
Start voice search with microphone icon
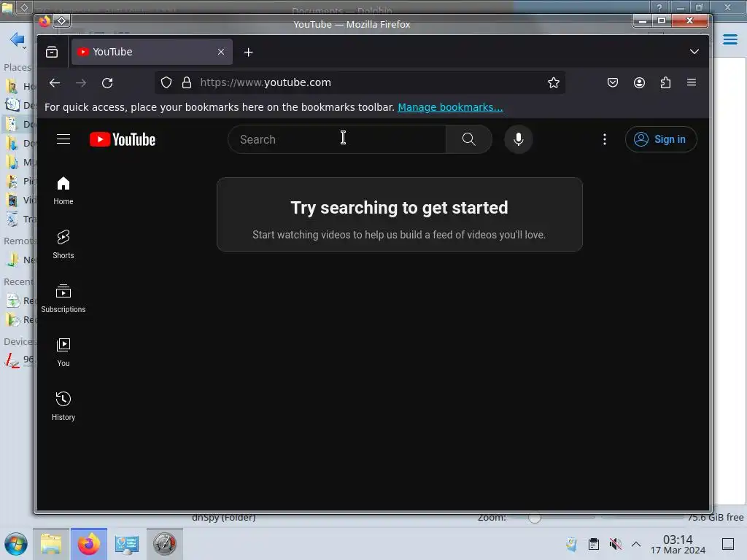(519, 139)
